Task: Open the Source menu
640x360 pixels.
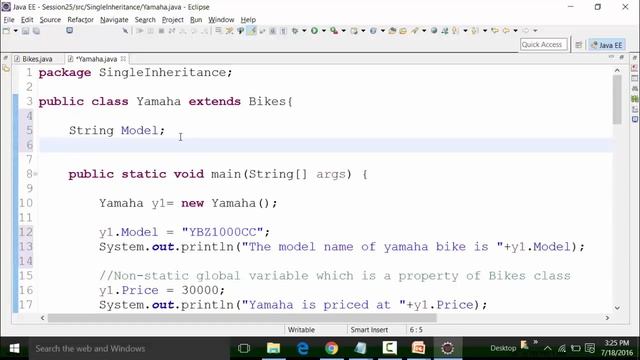Action: (50, 20)
